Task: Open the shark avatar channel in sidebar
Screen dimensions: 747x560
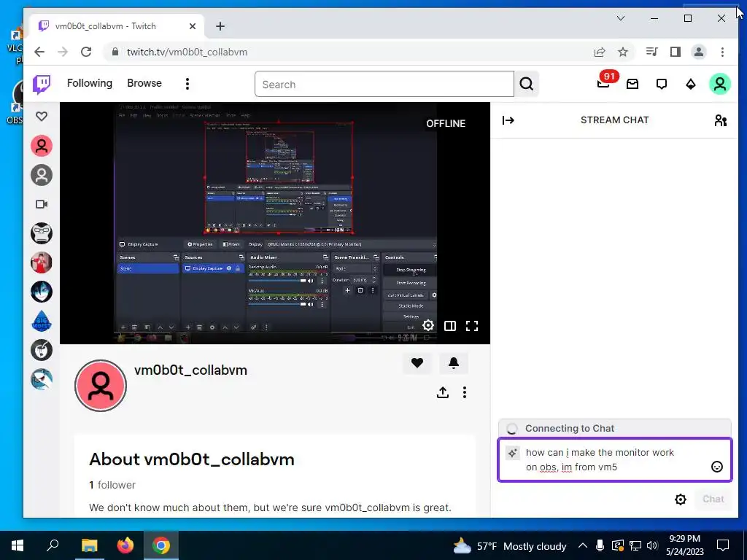Action: pos(42,379)
